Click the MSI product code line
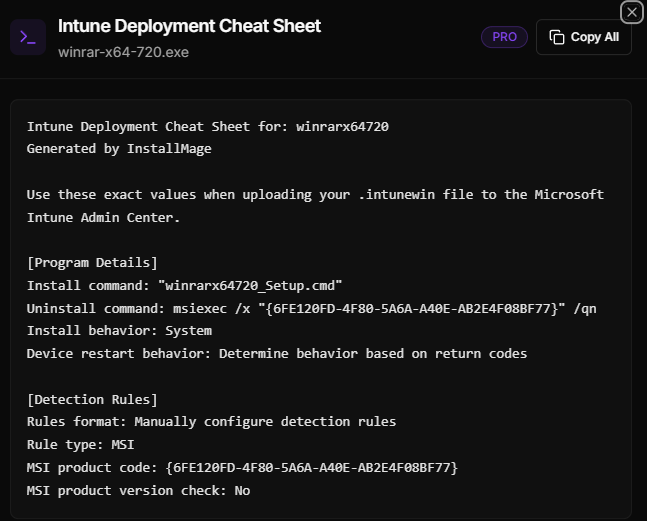 [242, 468]
